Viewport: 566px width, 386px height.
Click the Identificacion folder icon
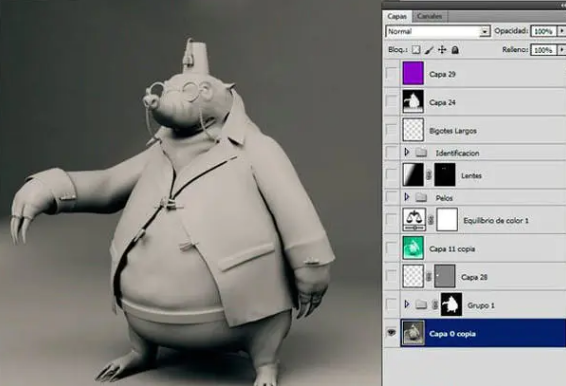pyautogui.click(x=421, y=153)
